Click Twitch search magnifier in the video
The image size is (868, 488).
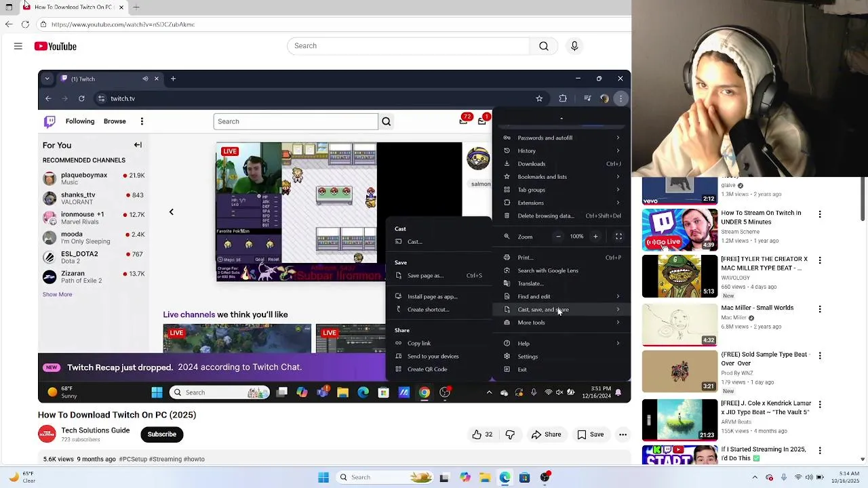tap(387, 121)
